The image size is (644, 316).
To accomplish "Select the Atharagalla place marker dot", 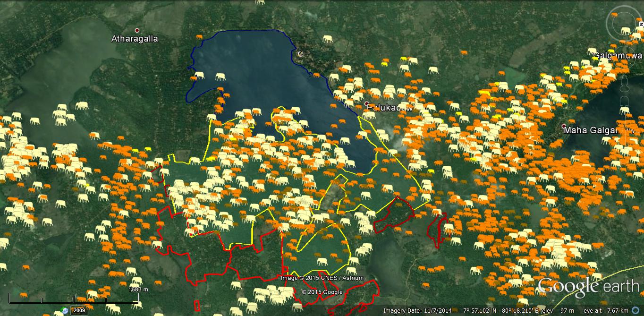I will coord(137,30).
